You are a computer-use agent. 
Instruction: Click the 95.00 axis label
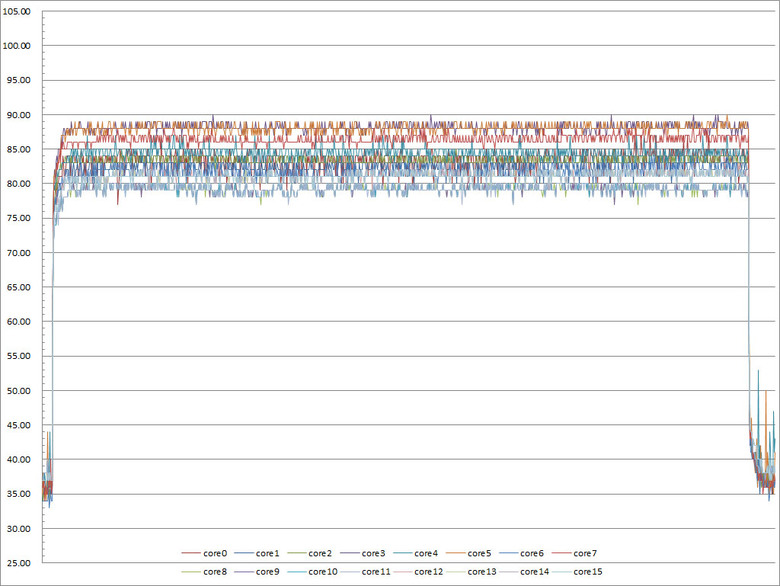click(x=18, y=80)
